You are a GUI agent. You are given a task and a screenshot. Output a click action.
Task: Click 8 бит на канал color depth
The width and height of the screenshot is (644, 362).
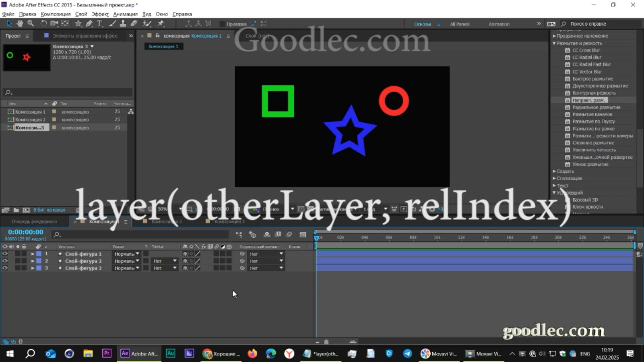(49, 210)
